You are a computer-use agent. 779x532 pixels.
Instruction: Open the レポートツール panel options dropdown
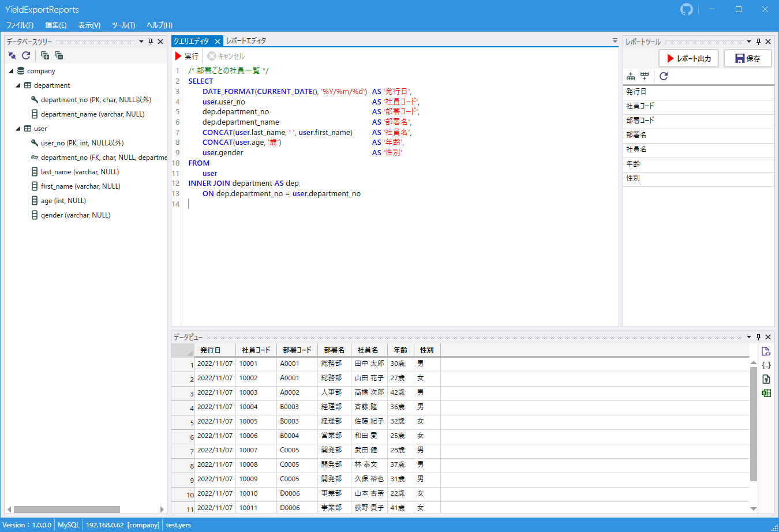[x=749, y=42]
